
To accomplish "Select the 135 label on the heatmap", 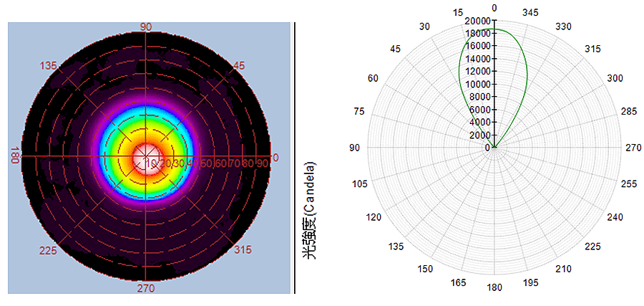I will pos(49,66).
